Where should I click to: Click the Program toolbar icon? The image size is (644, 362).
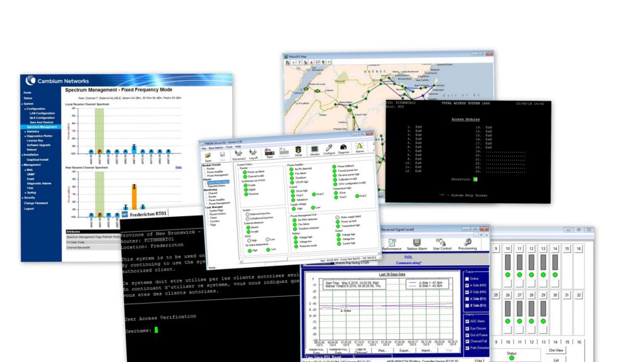click(x=284, y=151)
